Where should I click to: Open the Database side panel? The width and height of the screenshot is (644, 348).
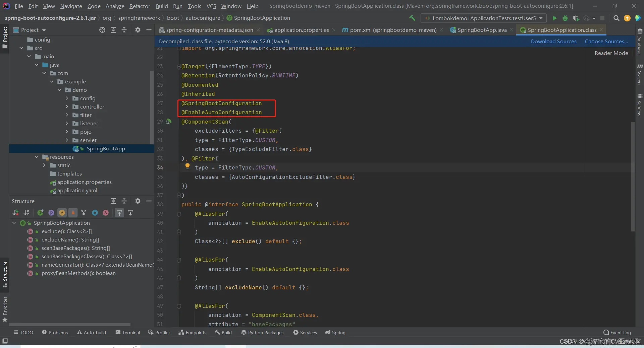point(639,41)
